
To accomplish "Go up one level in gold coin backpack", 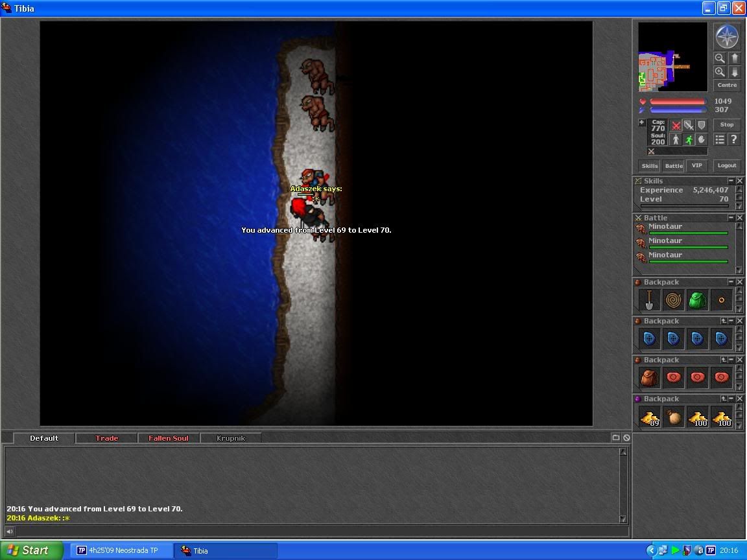I will point(724,399).
